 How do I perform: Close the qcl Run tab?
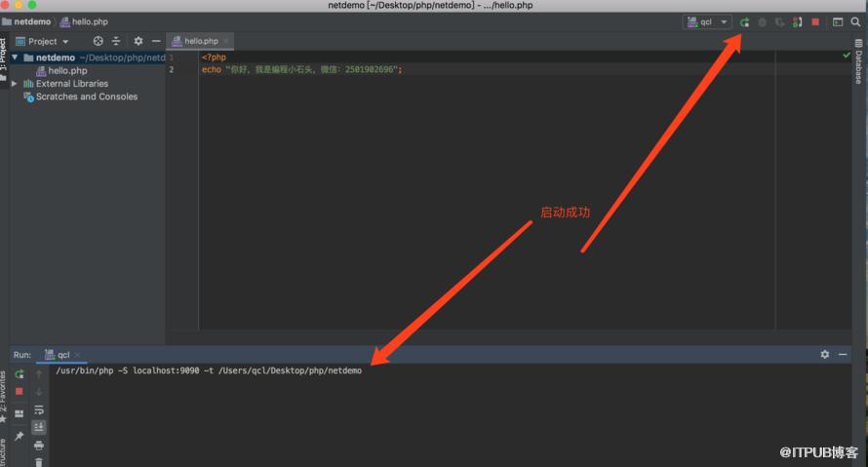(77, 355)
